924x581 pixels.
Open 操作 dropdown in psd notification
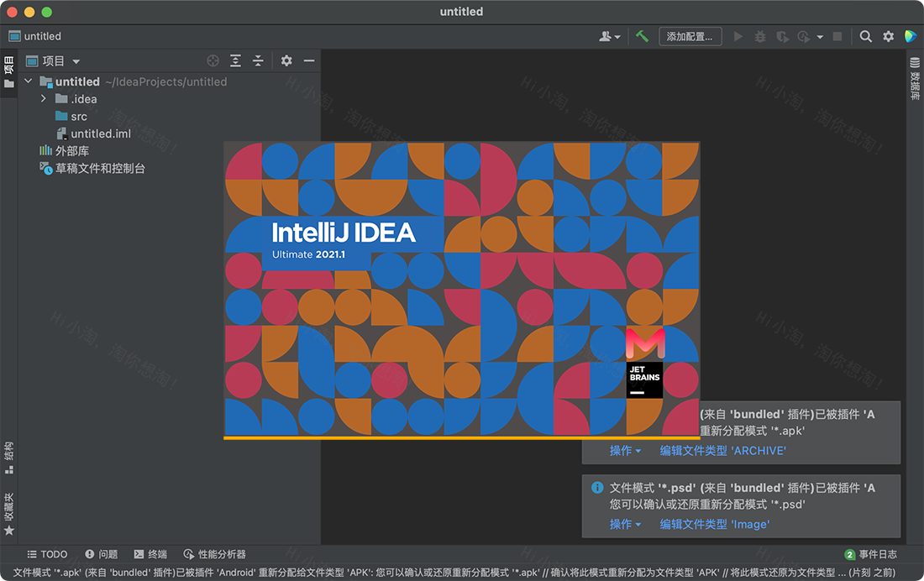click(625, 525)
